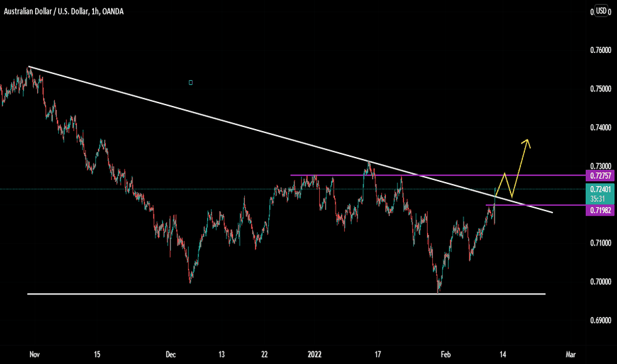Click the 0.71000 price axis value

600,243
